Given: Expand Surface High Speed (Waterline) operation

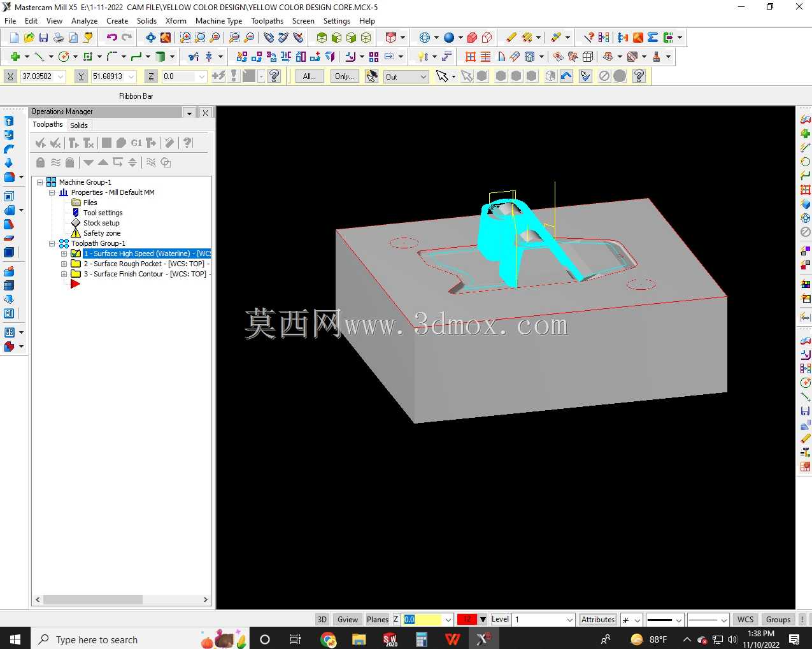Looking at the screenshot, I should [x=64, y=253].
